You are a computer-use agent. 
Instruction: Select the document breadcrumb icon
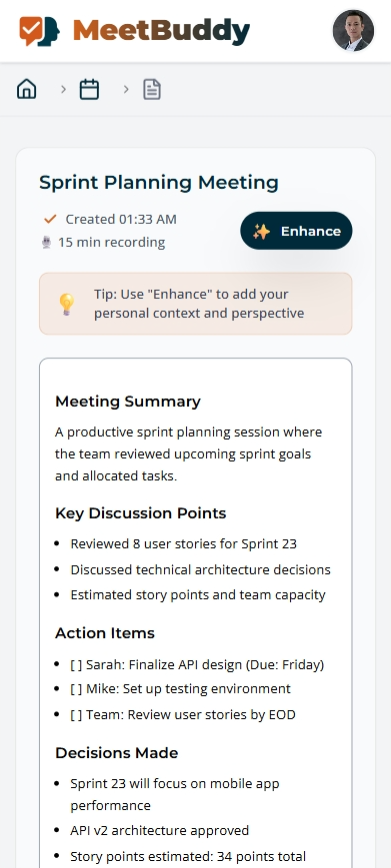point(152,89)
